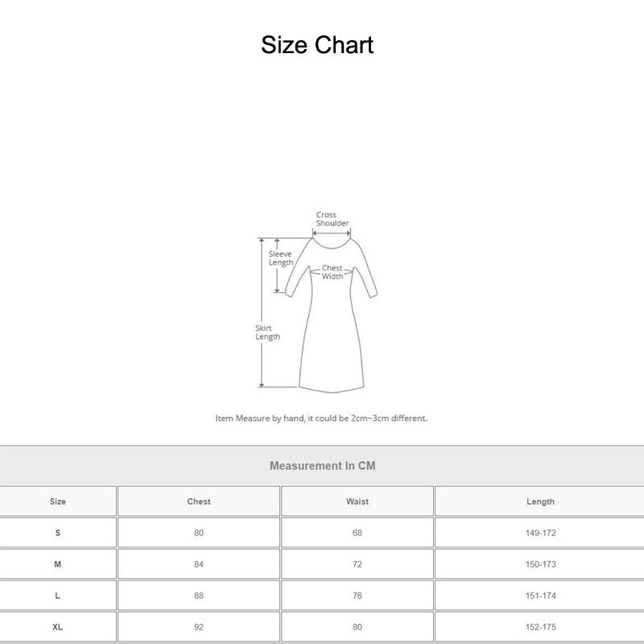
Task: Select the Length column header
Action: coord(541,501)
